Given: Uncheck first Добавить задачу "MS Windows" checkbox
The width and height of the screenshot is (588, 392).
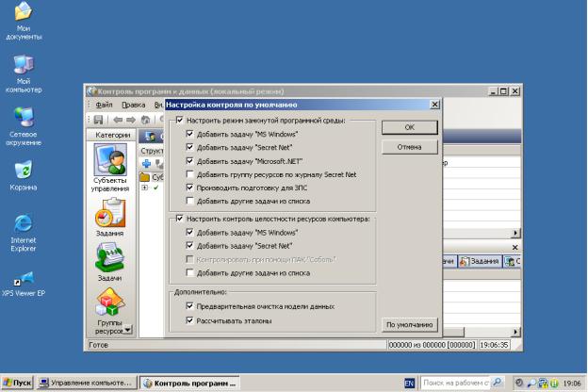Looking at the screenshot, I should pos(189,134).
